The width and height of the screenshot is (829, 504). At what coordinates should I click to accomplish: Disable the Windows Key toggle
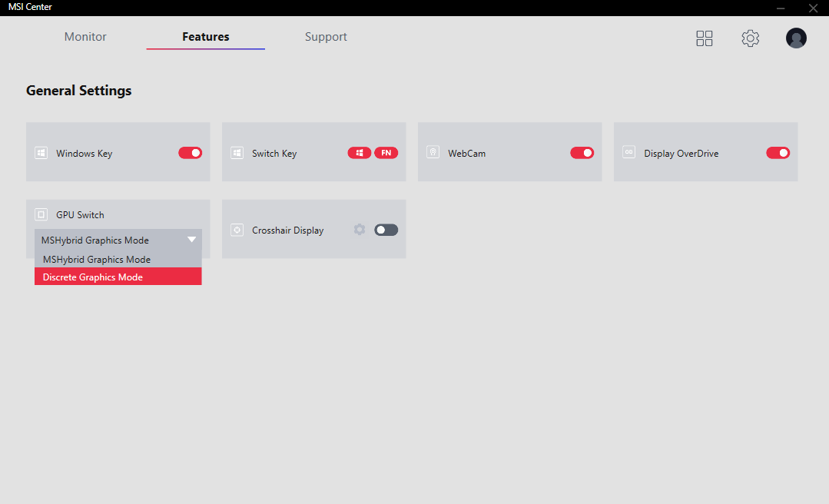(x=191, y=153)
